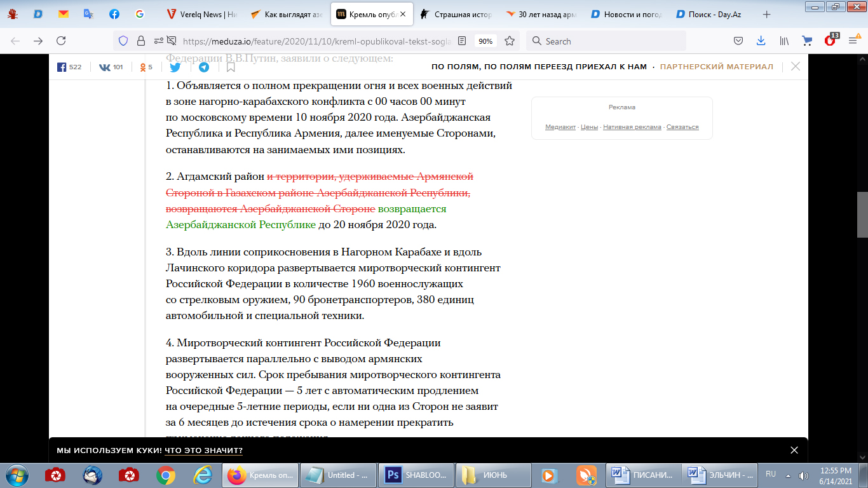The image size is (868, 488).
Task: Go forward to the next page
Action: [x=38, y=41]
